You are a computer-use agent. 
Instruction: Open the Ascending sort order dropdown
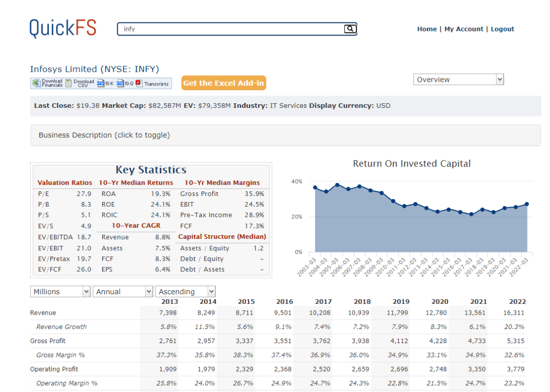[185, 292]
